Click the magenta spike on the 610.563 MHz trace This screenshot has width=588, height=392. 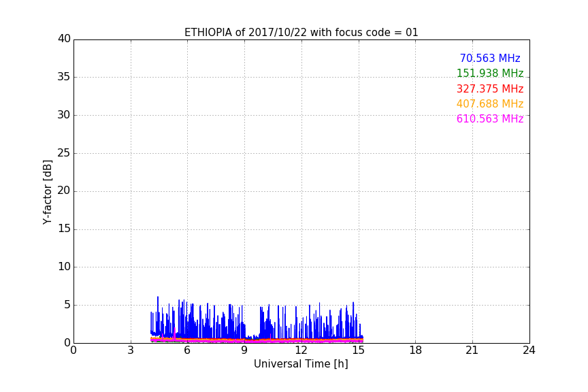tap(174, 333)
